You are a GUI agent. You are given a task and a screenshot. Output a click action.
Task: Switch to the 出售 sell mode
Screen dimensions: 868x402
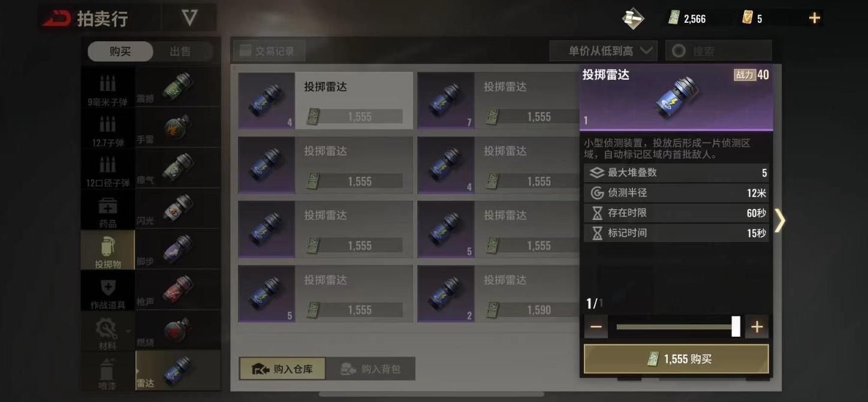(x=180, y=52)
